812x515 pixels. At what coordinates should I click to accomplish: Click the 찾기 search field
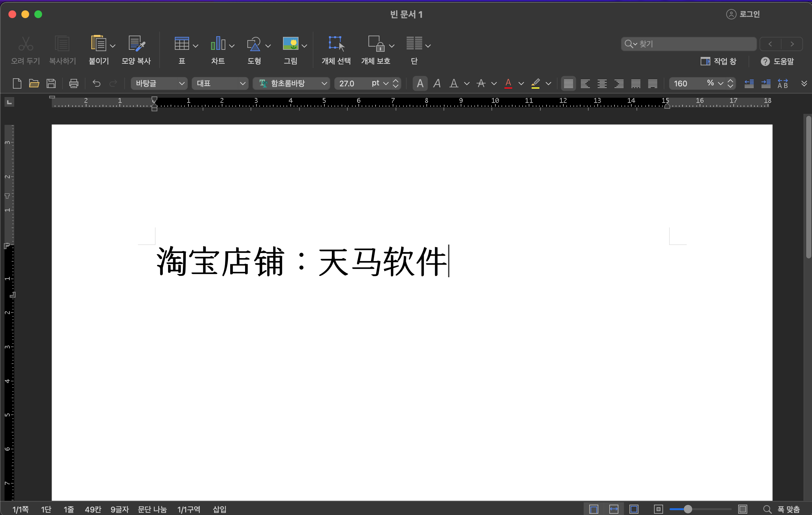coord(689,44)
